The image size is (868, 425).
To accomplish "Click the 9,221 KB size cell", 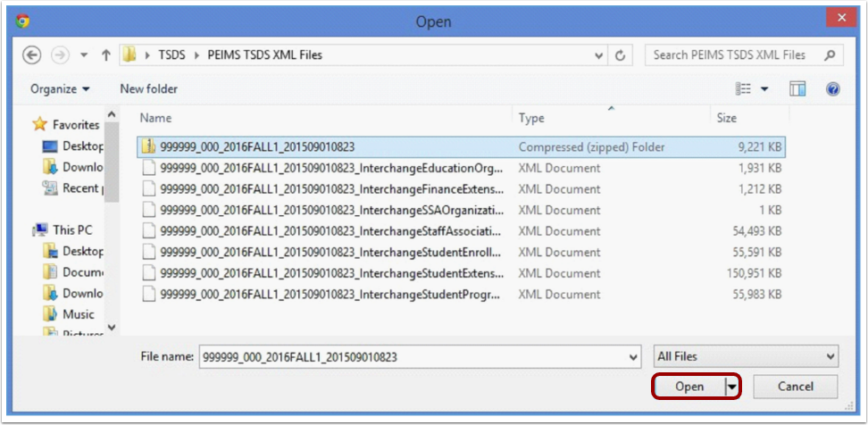I will pyautogui.click(x=759, y=147).
